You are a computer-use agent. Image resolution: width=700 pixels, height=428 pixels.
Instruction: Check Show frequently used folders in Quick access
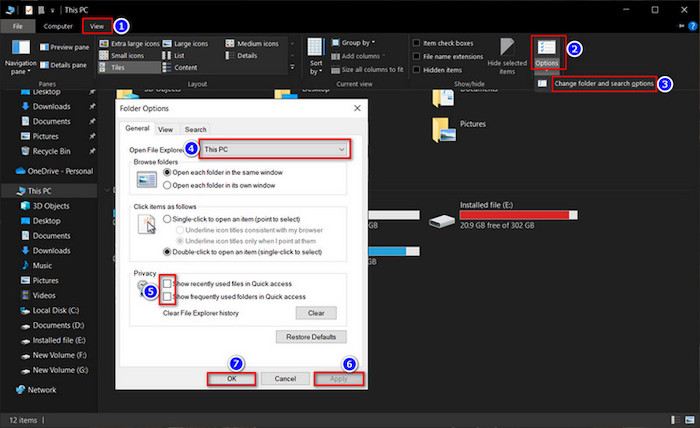pyautogui.click(x=167, y=297)
